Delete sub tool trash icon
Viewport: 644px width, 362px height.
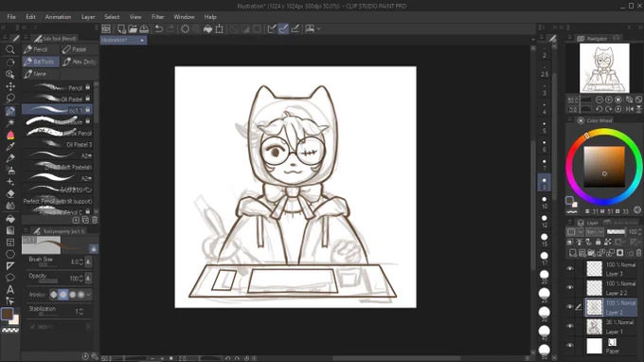coord(95,220)
